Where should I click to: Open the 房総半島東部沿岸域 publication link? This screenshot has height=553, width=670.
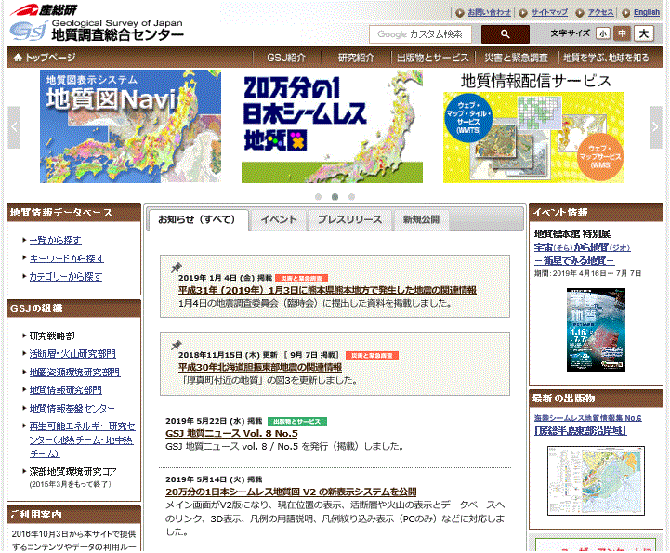580,431
